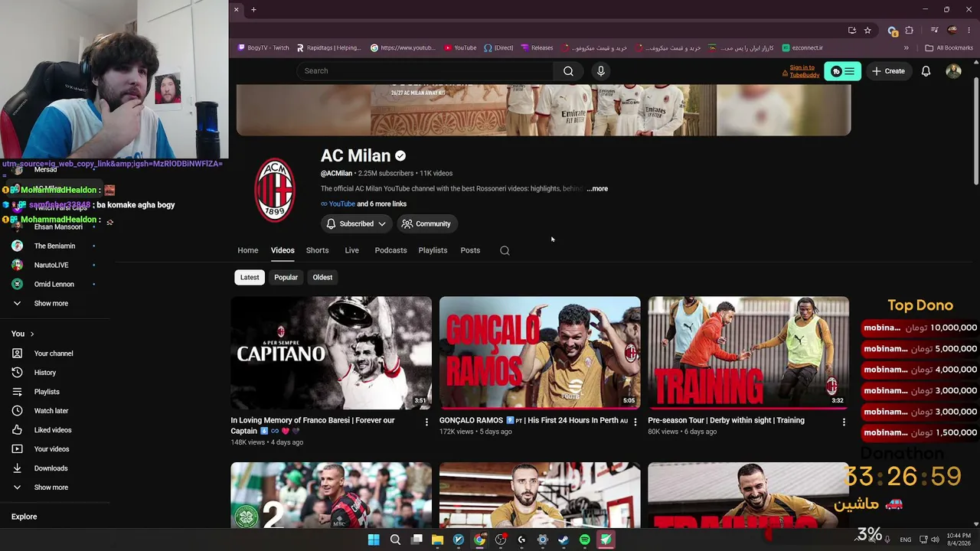Open All Bookmarks folder
This screenshot has width=980, height=551.
pos(949,47)
